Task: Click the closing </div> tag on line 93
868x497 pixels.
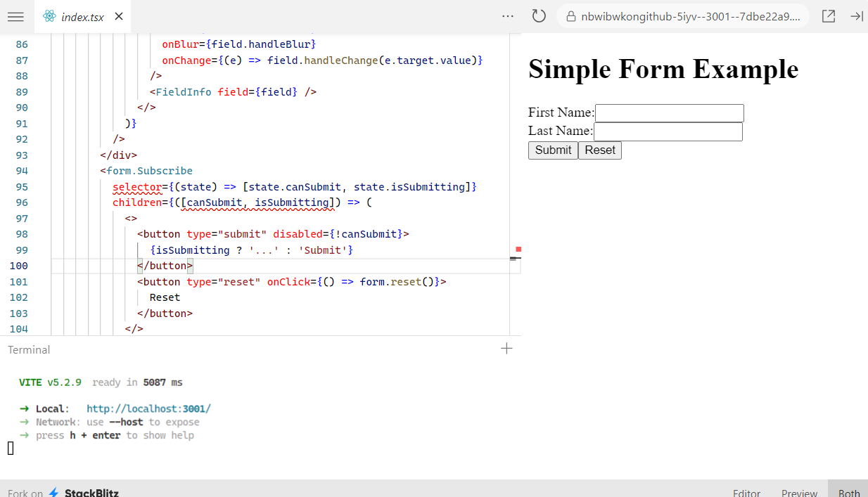Action: click(x=118, y=155)
